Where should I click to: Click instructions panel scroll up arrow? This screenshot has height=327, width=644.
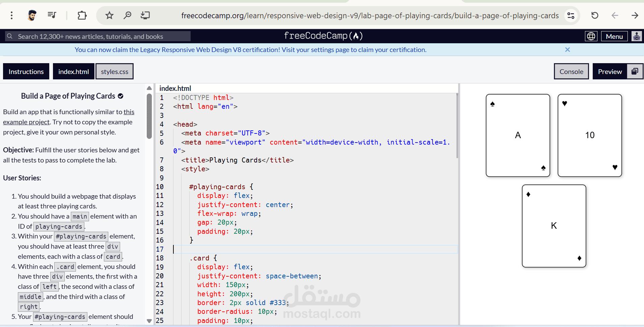(x=149, y=88)
